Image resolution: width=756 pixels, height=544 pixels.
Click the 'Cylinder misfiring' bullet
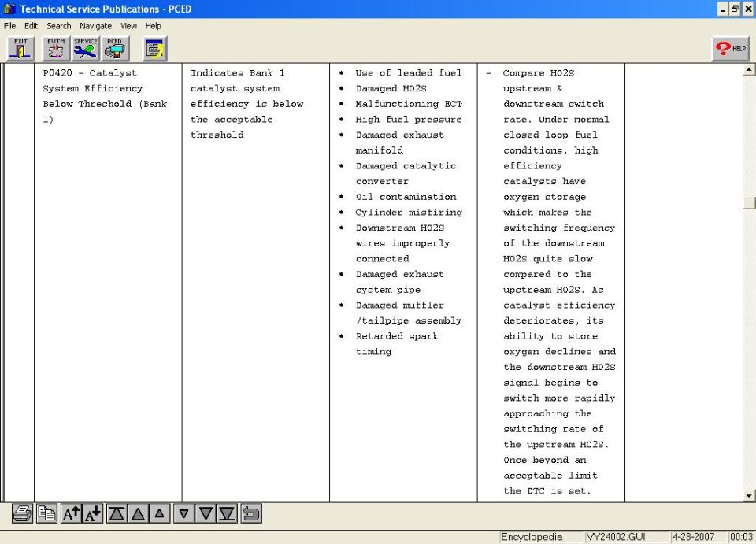tap(409, 213)
